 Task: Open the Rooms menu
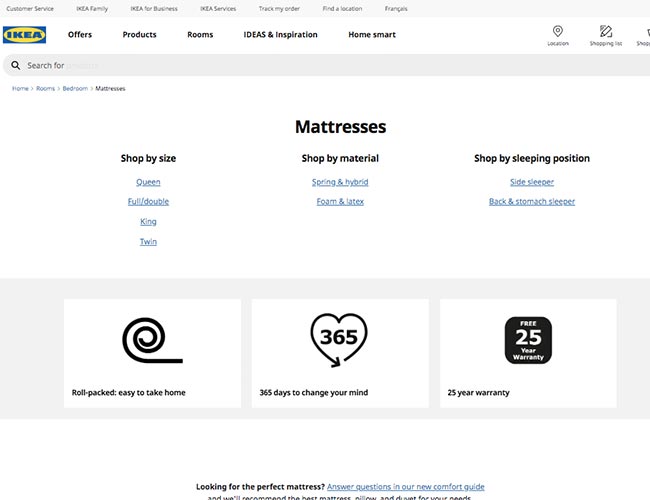pos(200,35)
